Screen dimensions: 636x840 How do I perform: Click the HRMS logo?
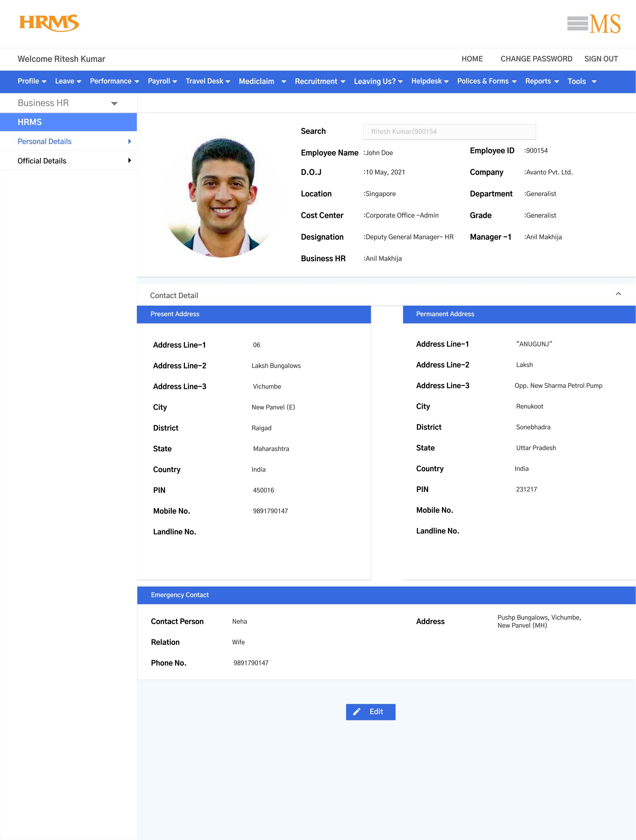(50, 24)
